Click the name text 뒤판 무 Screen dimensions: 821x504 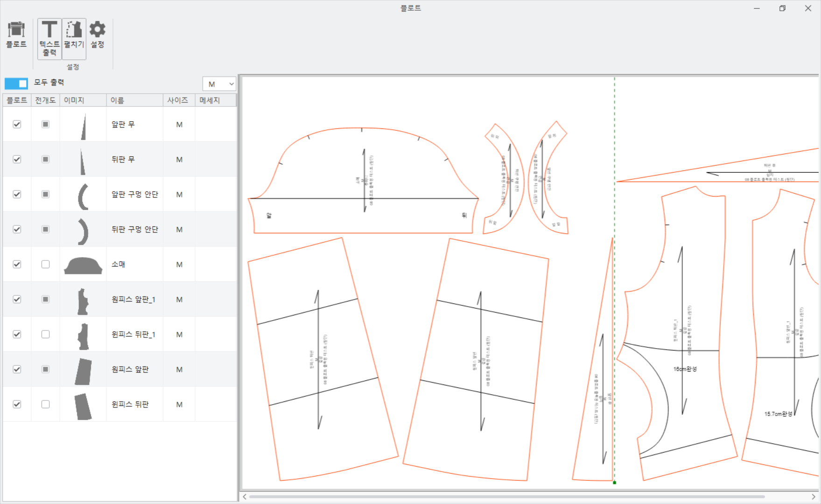click(x=123, y=159)
